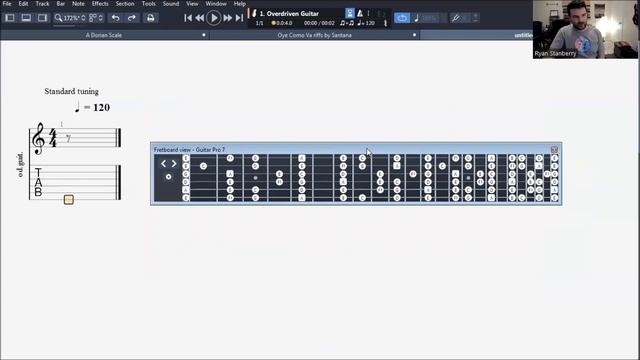Open the tuning fork line-in tool
The width and height of the screenshot is (640, 360).
456,18
